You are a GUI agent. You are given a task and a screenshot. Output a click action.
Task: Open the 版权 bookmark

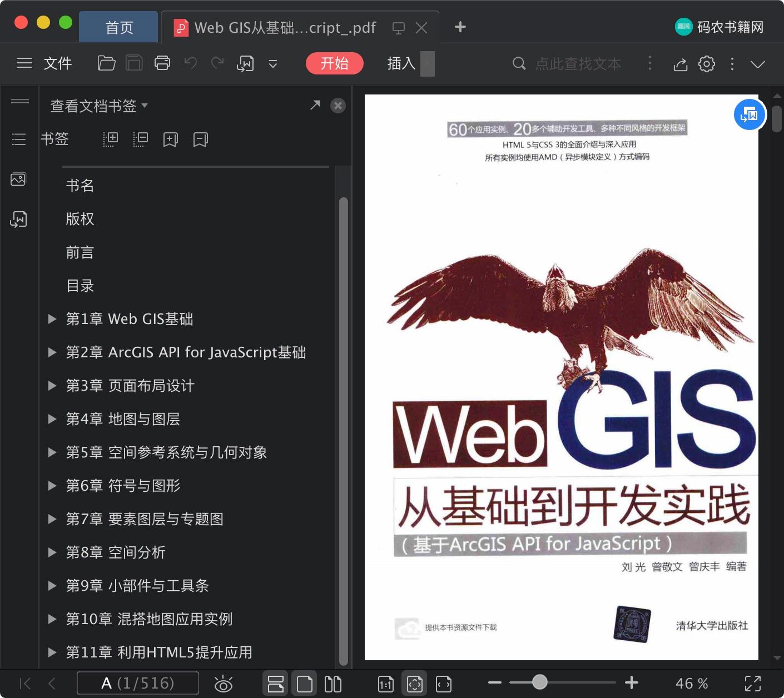[x=80, y=219]
